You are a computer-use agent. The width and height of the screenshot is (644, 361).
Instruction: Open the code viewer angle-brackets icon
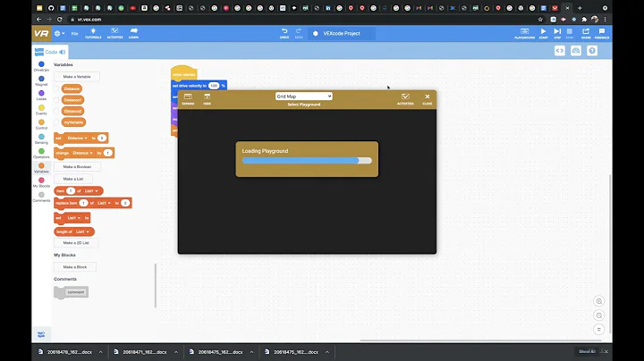559,51
